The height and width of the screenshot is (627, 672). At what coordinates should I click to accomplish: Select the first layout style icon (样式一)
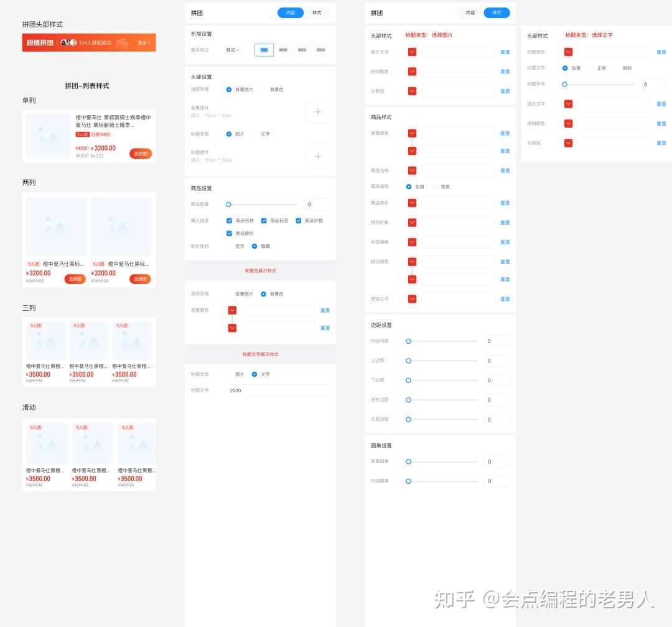pos(264,50)
